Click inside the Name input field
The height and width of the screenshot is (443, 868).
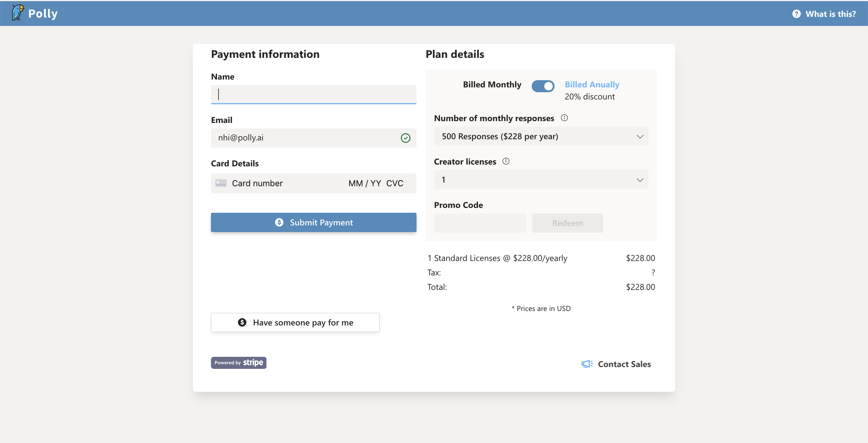(x=313, y=94)
